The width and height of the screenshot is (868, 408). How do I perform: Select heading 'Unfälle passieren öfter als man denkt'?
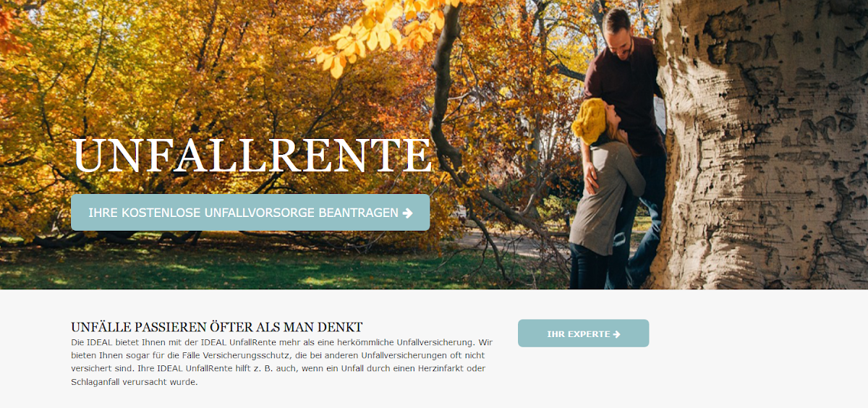pyautogui.click(x=216, y=327)
